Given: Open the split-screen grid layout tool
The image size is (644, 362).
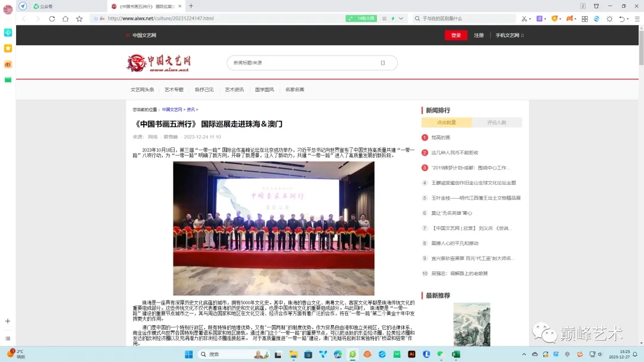Looking at the screenshot, I should [x=586, y=18].
